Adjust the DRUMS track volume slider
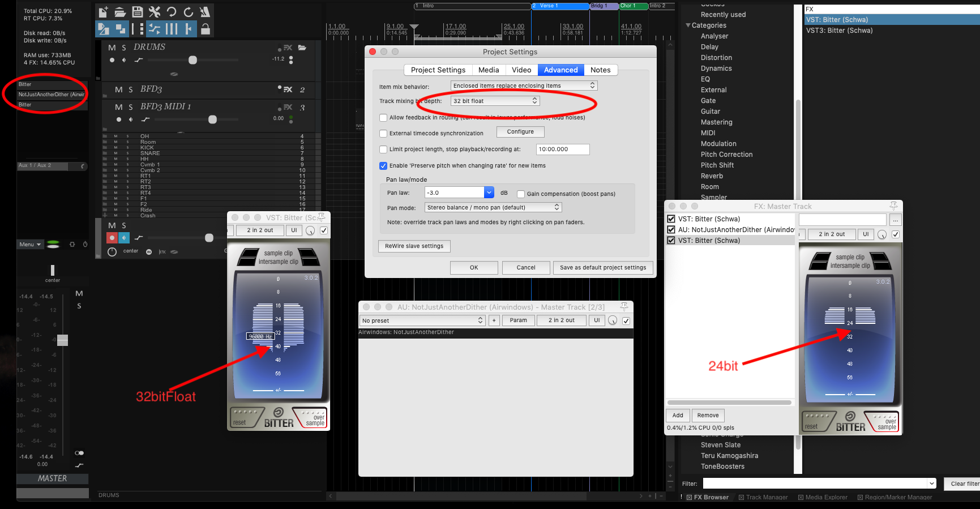The height and width of the screenshot is (509, 980). coord(192,60)
